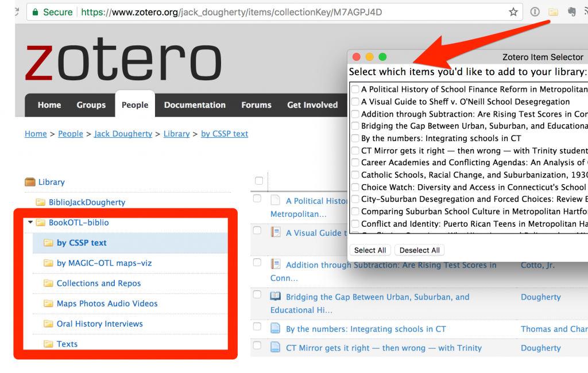
Task: Click page icon beside By the numbers item
Action: pyautogui.click(x=275, y=328)
